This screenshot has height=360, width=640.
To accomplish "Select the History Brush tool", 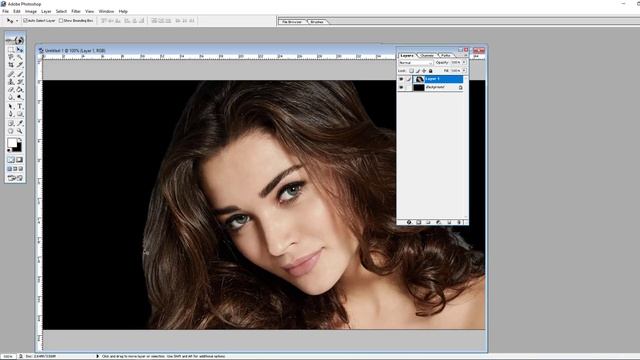I will pyautogui.click(x=20, y=82).
